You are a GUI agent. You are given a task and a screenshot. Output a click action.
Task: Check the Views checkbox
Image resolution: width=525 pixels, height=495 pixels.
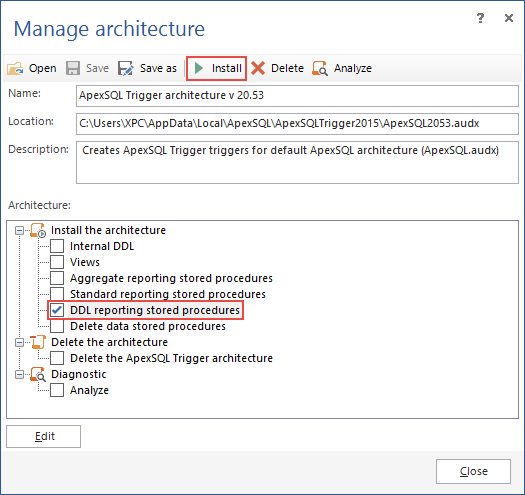(57, 262)
